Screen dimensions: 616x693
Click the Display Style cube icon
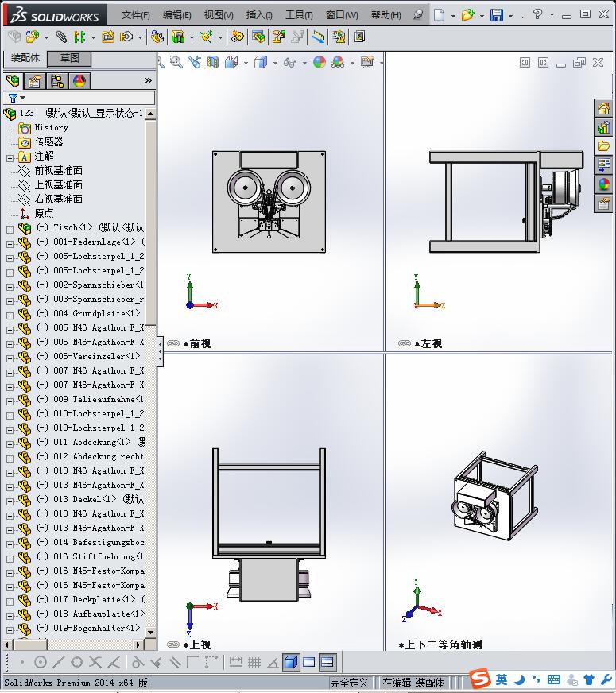tap(261, 62)
